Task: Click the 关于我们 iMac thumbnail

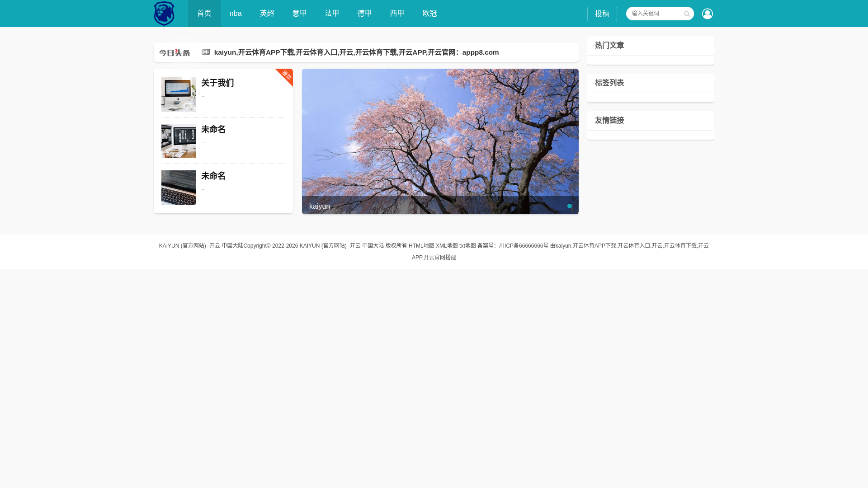Action: pos(179,94)
